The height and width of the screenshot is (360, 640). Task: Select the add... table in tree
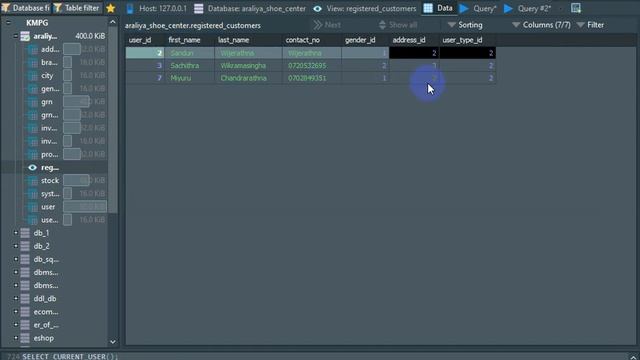(x=50, y=49)
